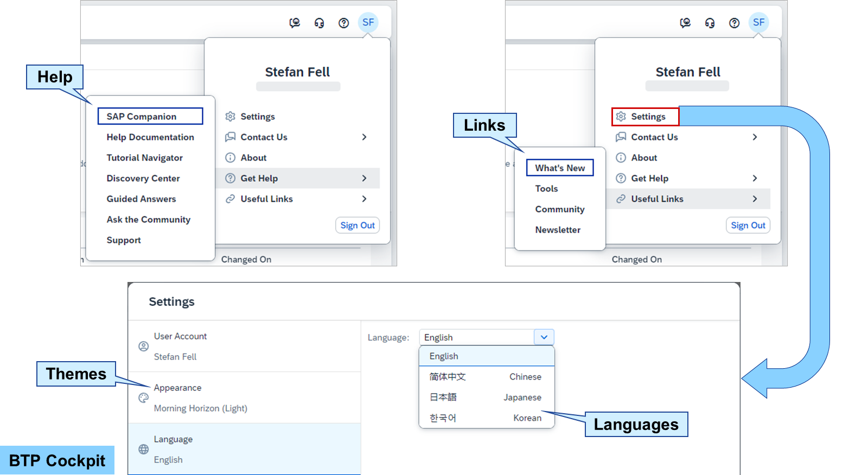Click Stefan Fell name in left user menu
The width and height of the screenshot is (868, 475).
pos(297,72)
